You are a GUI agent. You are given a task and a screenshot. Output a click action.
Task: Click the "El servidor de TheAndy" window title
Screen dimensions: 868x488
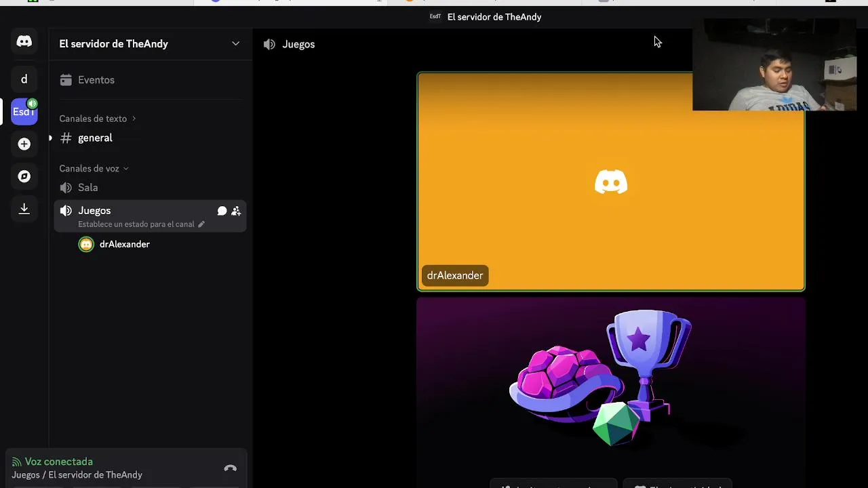point(494,17)
